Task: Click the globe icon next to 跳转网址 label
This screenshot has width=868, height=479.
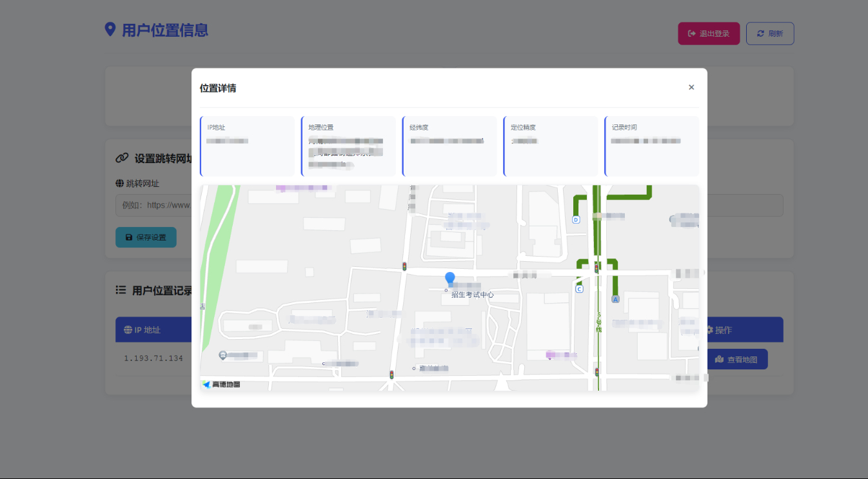Action: click(119, 184)
